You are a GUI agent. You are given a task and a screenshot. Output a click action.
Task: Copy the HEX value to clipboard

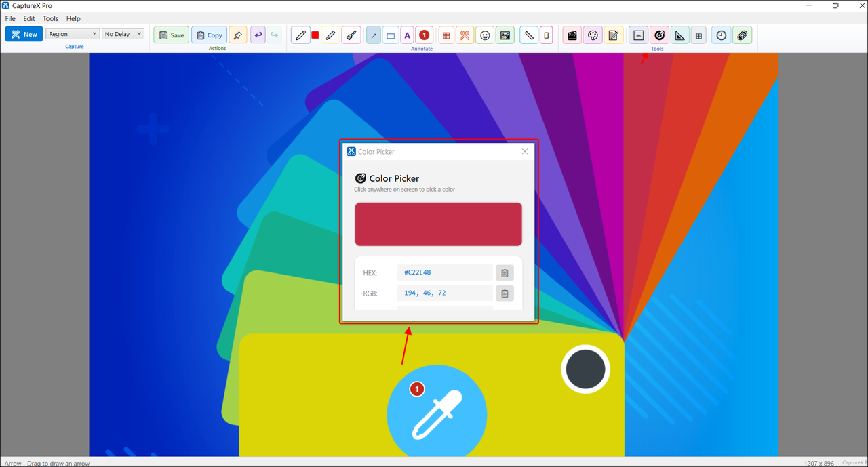pyautogui.click(x=505, y=273)
